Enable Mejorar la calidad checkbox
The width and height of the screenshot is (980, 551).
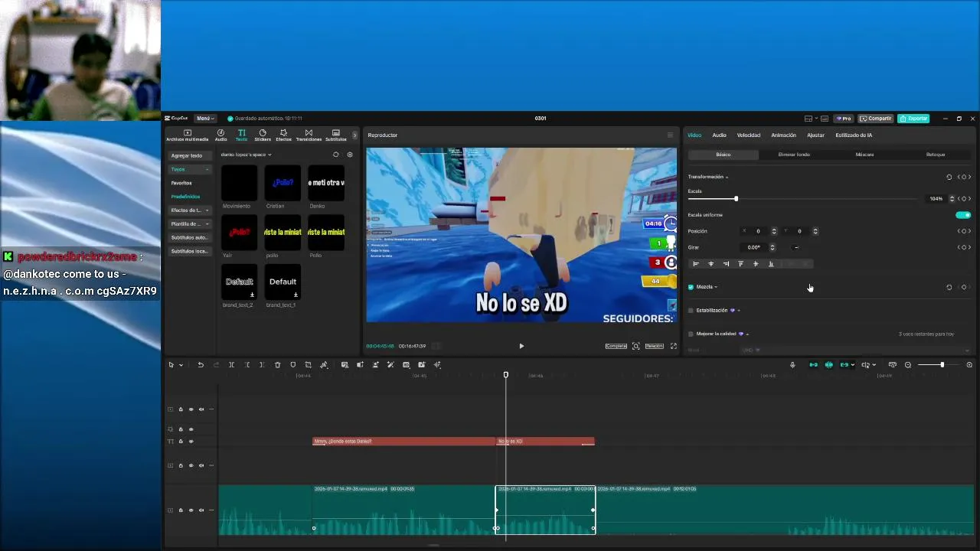pos(691,334)
